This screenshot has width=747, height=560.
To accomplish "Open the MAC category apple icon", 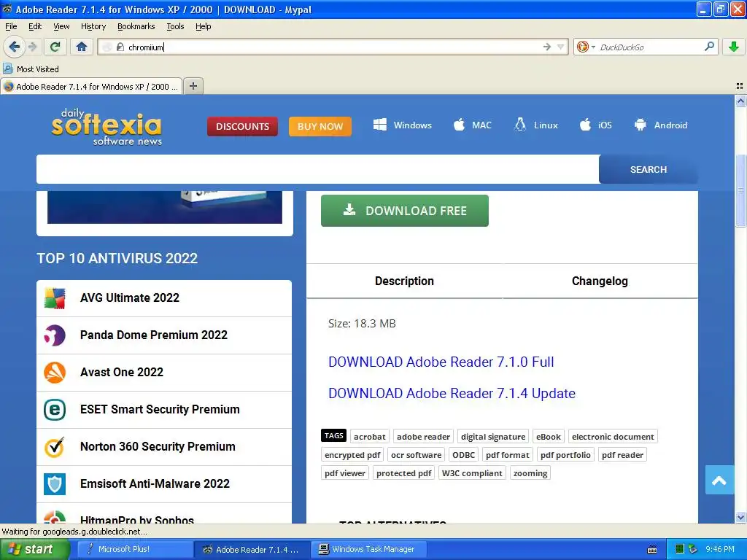I will (460, 125).
